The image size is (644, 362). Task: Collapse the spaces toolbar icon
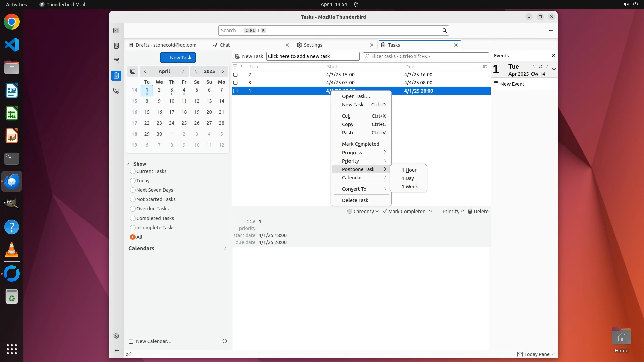pyautogui.click(x=116, y=350)
